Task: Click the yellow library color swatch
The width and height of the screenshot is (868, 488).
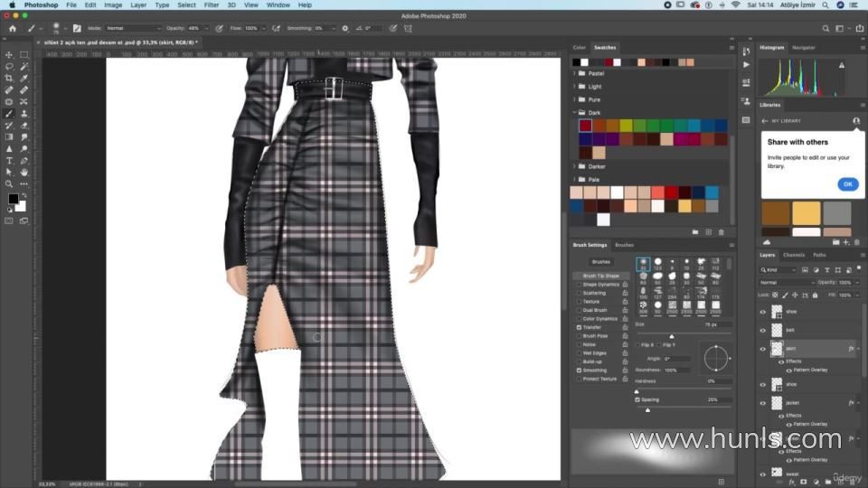Action: (x=807, y=213)
